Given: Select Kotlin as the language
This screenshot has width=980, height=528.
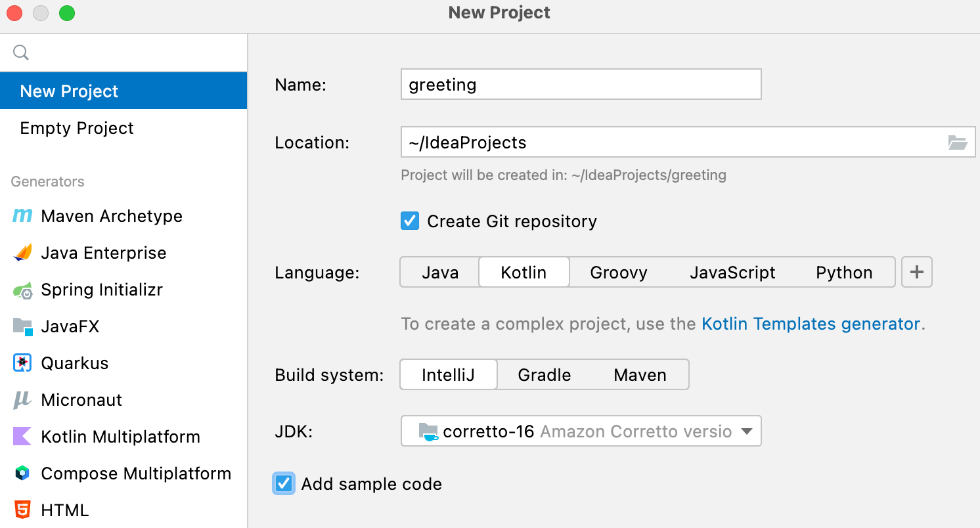Looking at the screenshot, I should (x=523, y=273).
